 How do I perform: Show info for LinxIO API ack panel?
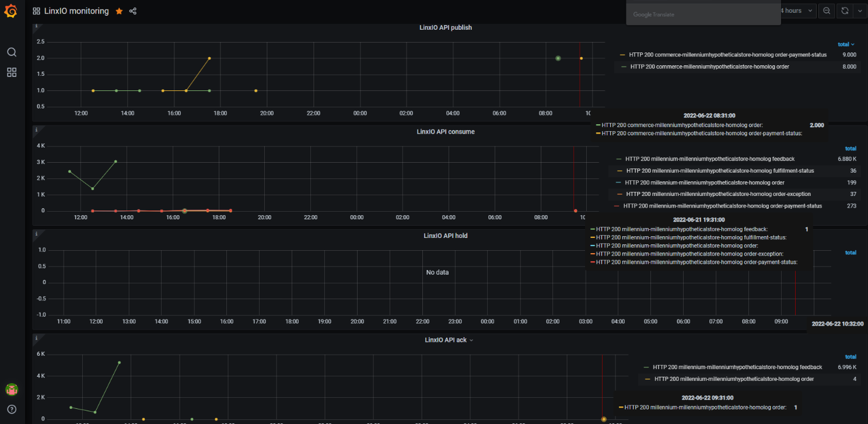pos(36,338)
